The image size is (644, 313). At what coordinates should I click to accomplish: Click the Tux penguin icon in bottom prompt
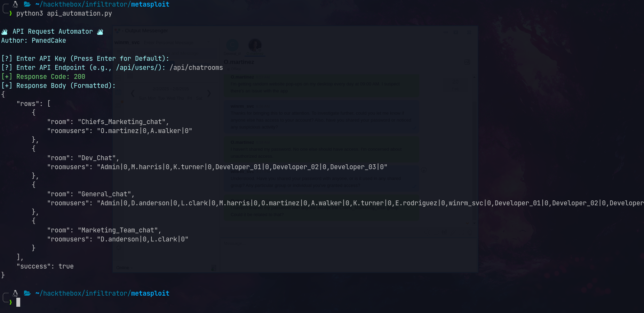[15, 293]
